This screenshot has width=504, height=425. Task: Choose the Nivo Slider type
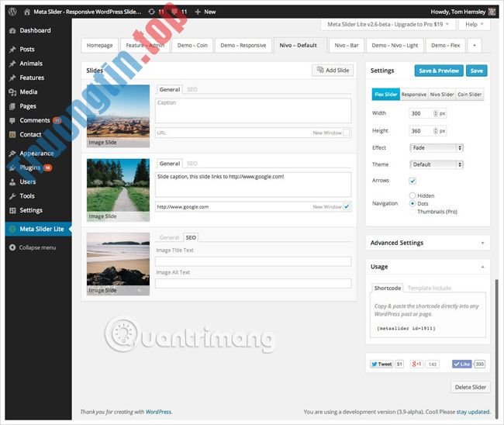tap(442, 95)
